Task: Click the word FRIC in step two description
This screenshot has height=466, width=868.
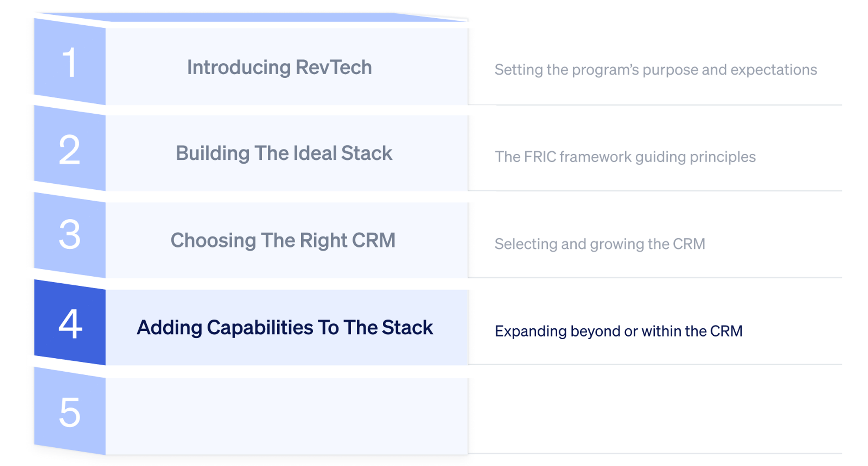Action: (540, 157)
